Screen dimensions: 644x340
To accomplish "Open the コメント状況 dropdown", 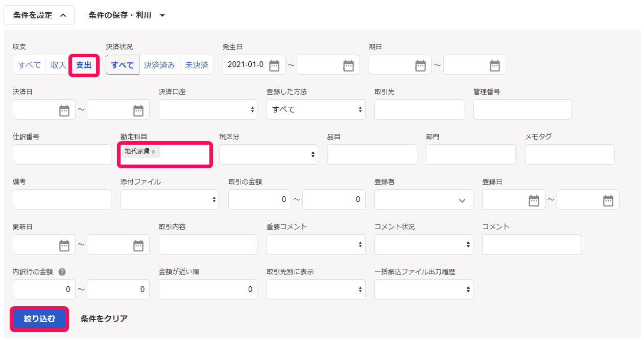I will pyautogui.click(x=424, y=244).
